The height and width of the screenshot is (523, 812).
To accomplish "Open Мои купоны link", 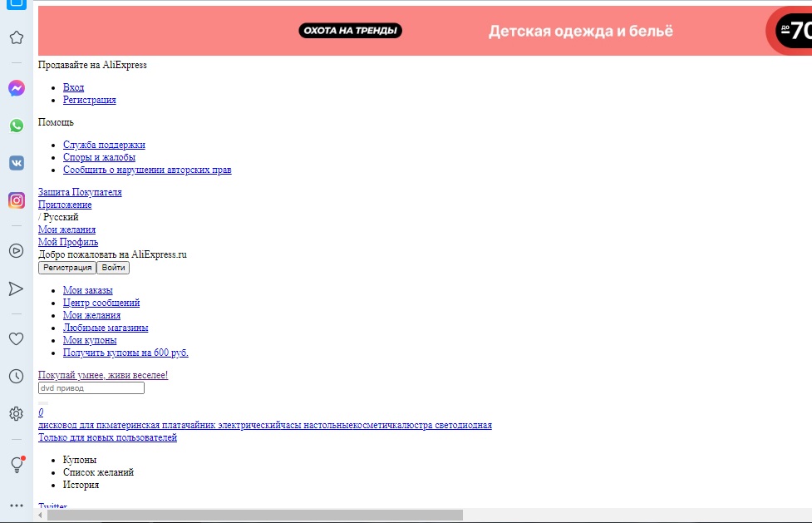I will point(90,340).
